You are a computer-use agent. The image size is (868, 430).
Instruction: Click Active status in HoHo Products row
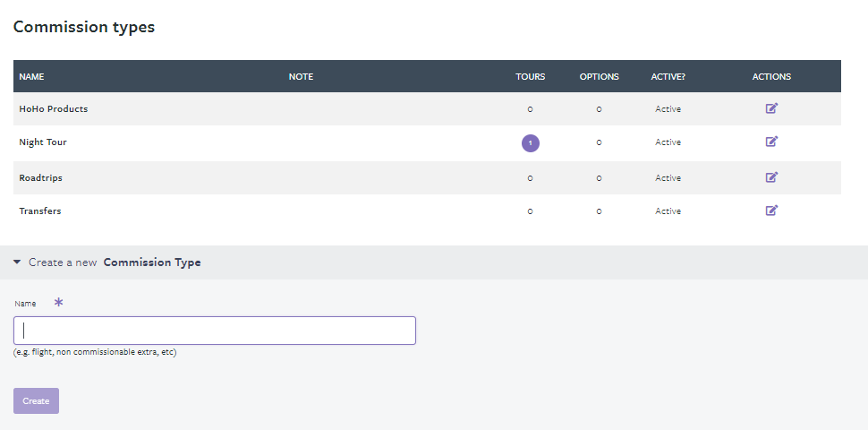point(668,109)
